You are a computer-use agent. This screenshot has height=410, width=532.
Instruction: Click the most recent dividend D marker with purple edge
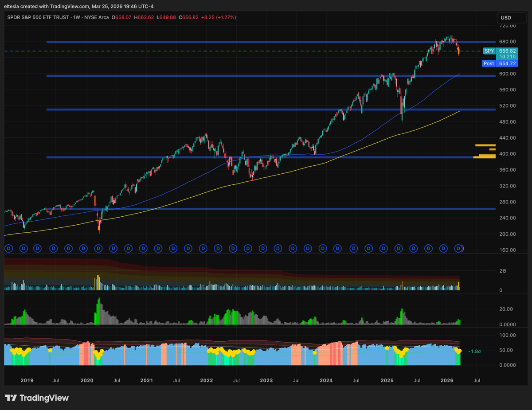(x=459, y=249)
